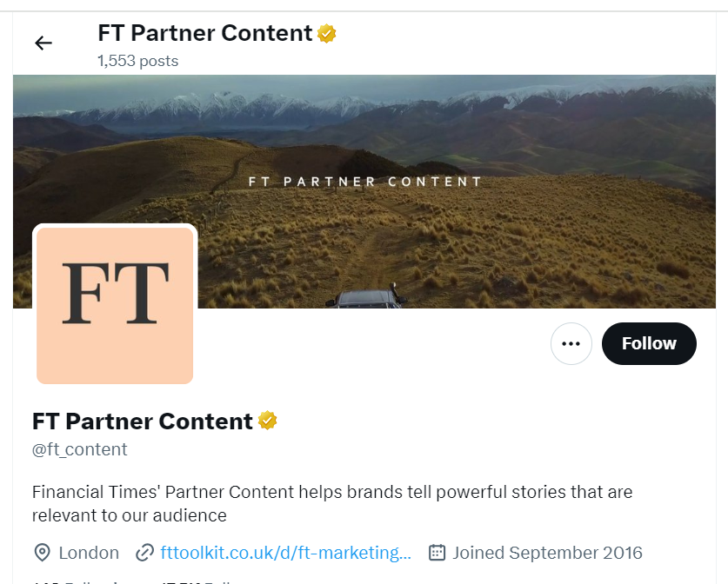Click the chain link icon before the URL
This screenshot has width=728, height=584.
point(145,553)
